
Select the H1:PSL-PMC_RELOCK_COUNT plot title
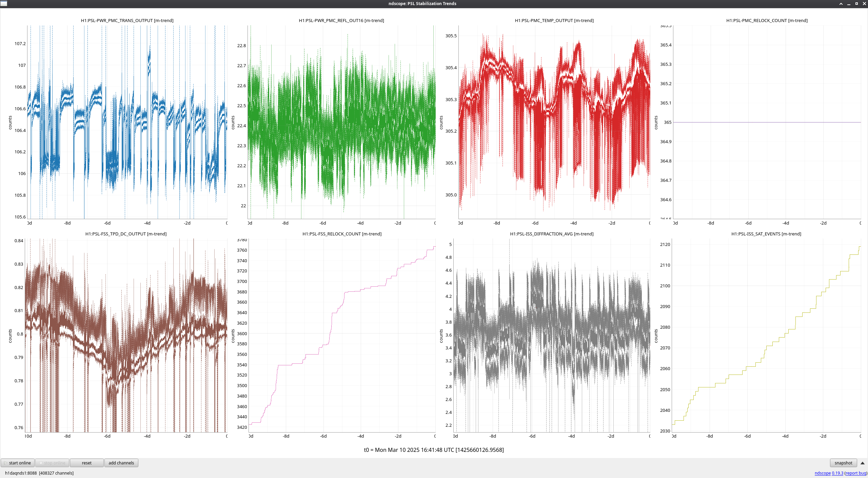click(767, 20)
